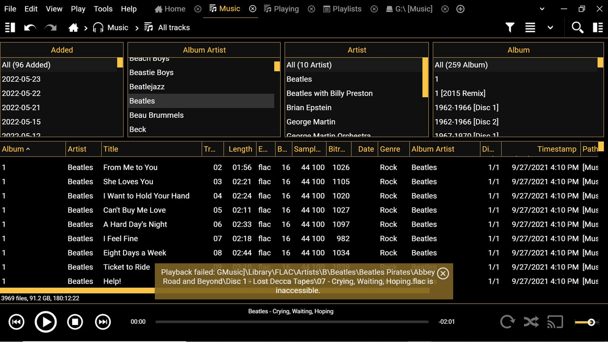The image size is (608, 364).
Task: Go back with the undo arrow
Action: [x=30, y=28]
